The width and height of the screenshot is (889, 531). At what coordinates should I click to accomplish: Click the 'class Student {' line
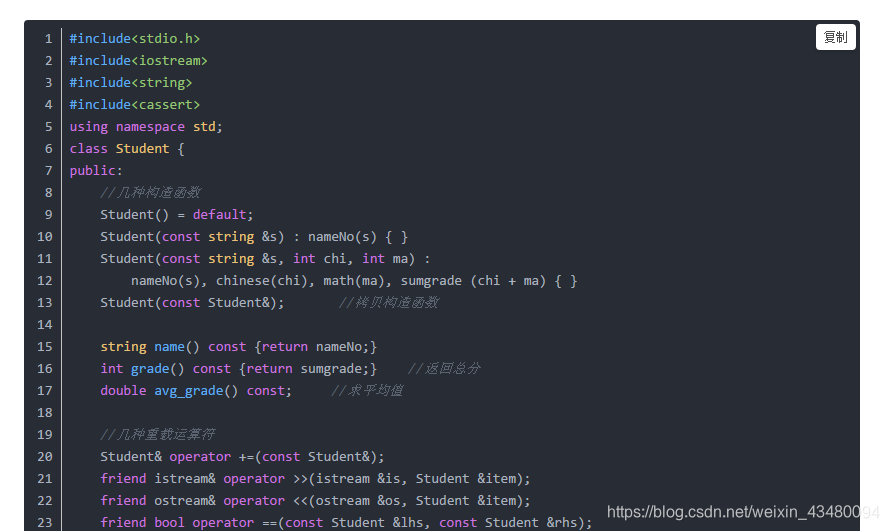(x=126, y=148)
